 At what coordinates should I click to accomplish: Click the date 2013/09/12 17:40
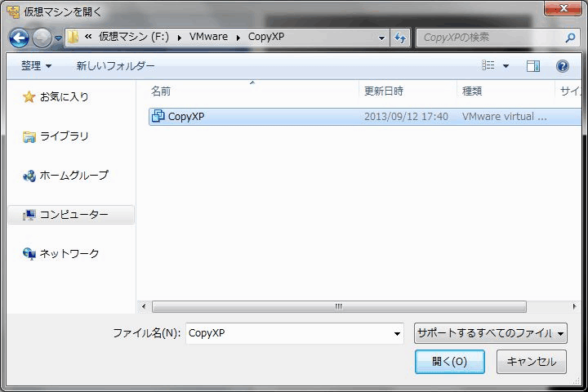[406, 117]
